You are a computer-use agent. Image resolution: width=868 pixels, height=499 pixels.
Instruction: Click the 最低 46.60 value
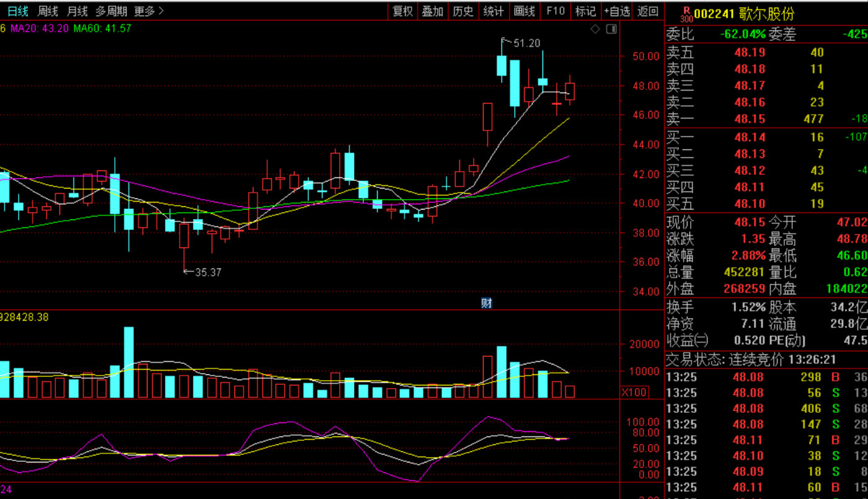(x=853, y=255)
